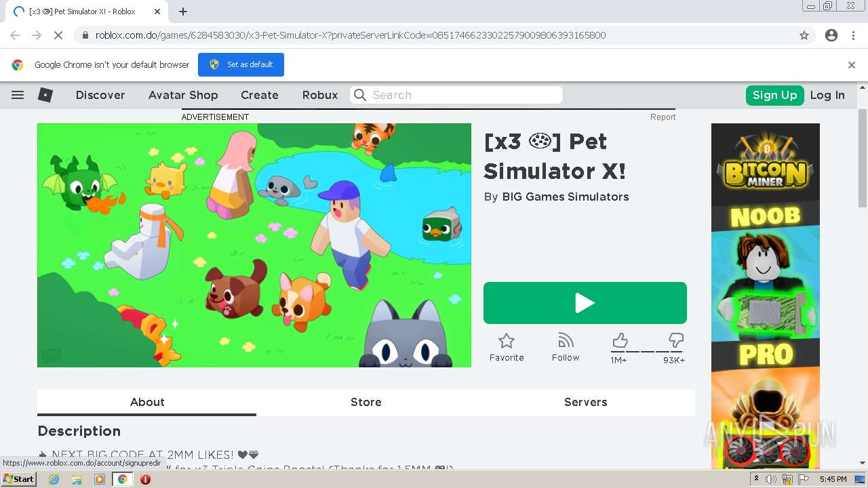This screenshot has width=868, height=488.
Task: Bookmark this page with star icon
Action: [x=804, y=35]
